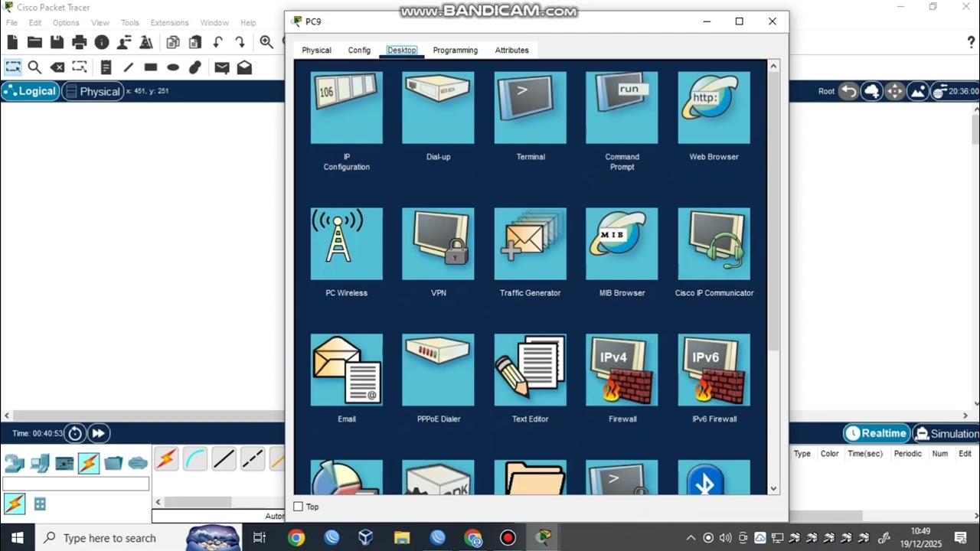Image resolution: width=980 pixels, height=551 pixels.
Task: Select the Desktop tab of PC9
Action: (x=402, y=51)
